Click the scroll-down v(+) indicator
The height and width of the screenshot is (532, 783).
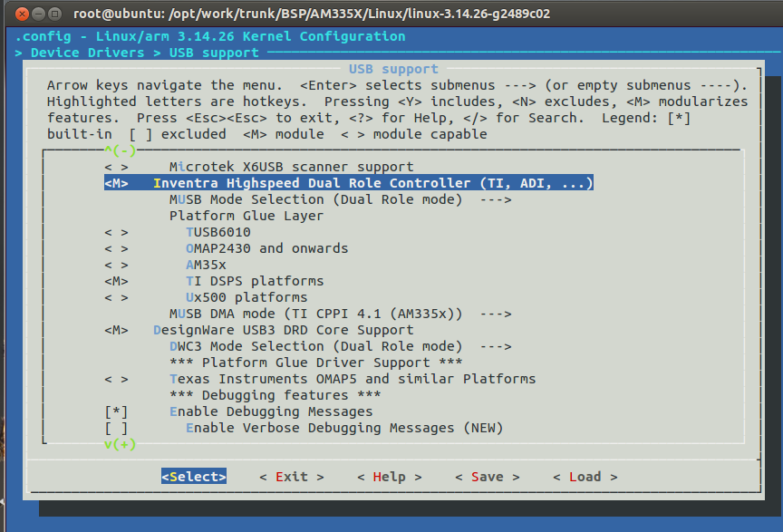pos(120,444)
